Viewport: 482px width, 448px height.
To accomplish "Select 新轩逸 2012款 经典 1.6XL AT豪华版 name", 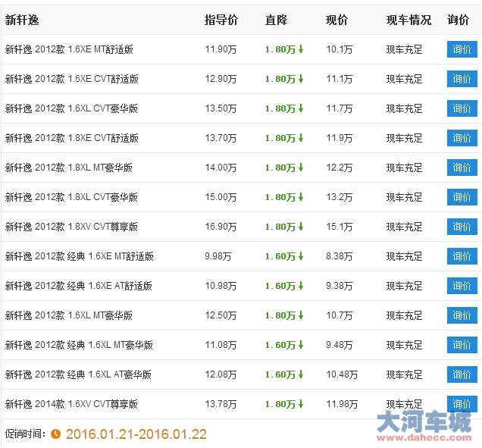I will tap(78, 374).
